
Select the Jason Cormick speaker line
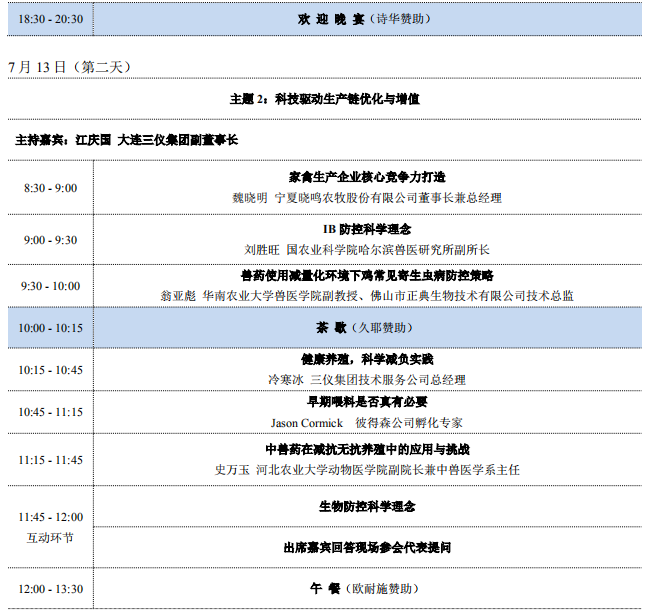[x=366, y=423]
